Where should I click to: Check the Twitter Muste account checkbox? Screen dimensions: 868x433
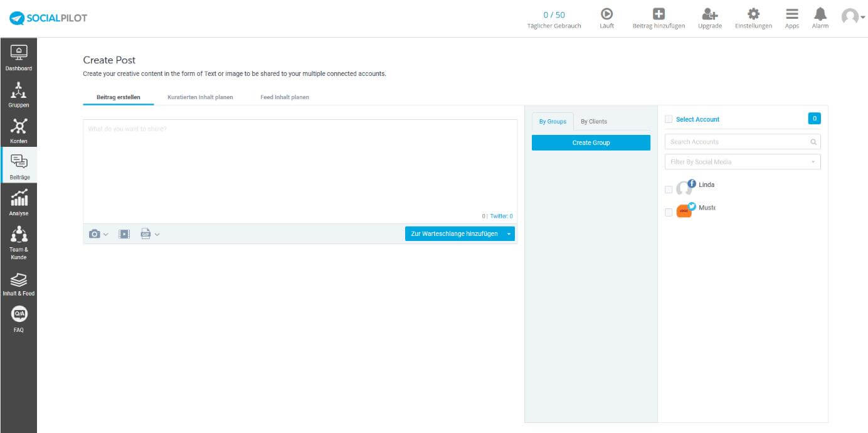(x=669, y=213)
